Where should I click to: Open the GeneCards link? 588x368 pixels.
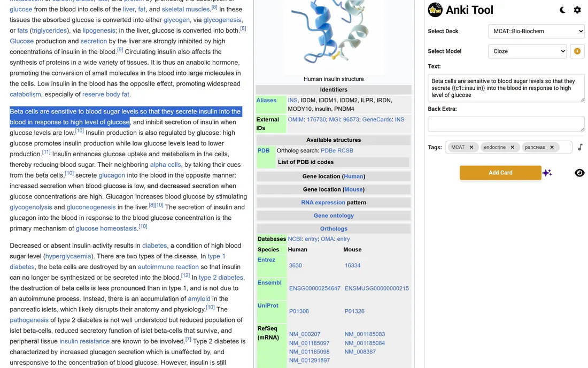tap(377, 119)
